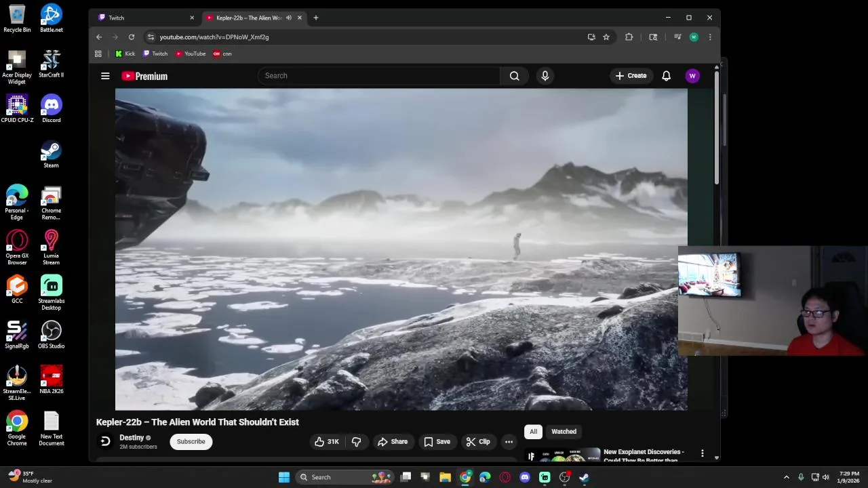Click the taskbar Search box
This screenshot has height=488, width=868.
tap(346, 477)
